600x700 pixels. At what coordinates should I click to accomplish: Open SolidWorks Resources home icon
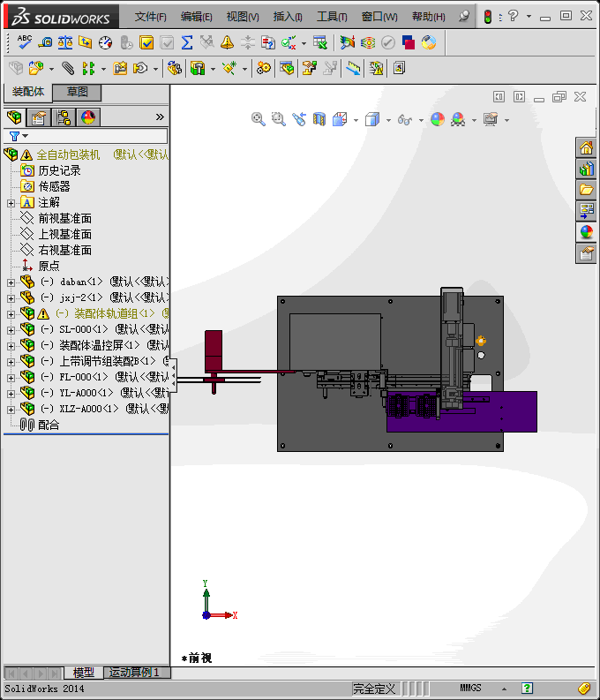click(586, 147)
